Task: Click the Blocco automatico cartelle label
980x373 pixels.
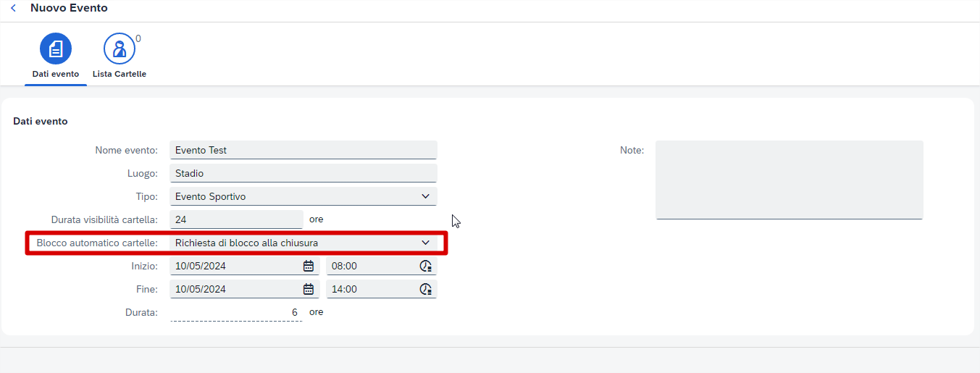Action: tap(97, 243)
